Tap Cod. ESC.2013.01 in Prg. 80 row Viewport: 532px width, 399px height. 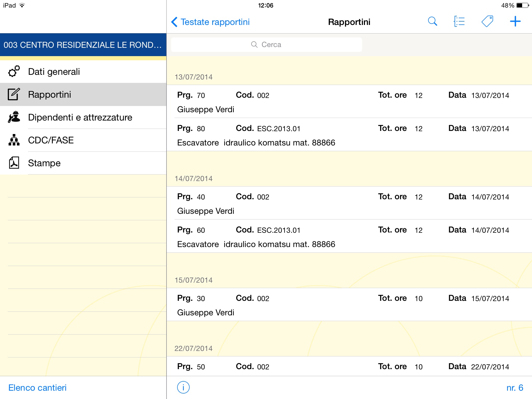(268, 128)
